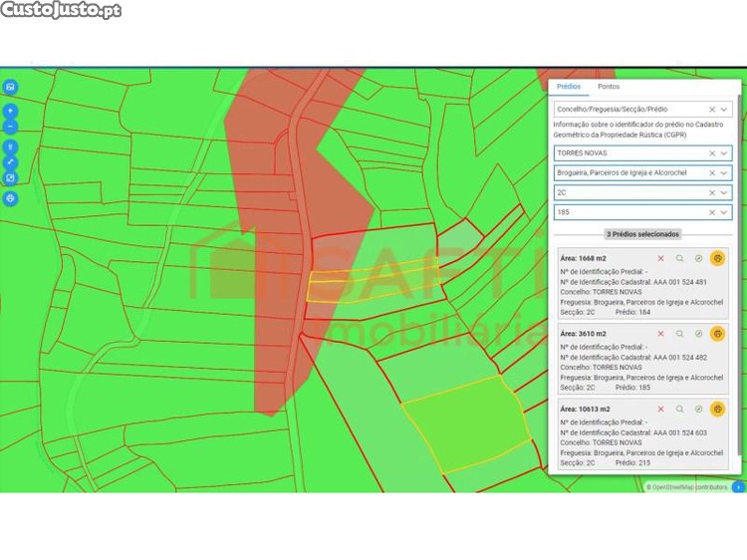Click the orange print icon for the 10613 m2 parcel
The width and height of the screenshot is (747, 560).
717,410
